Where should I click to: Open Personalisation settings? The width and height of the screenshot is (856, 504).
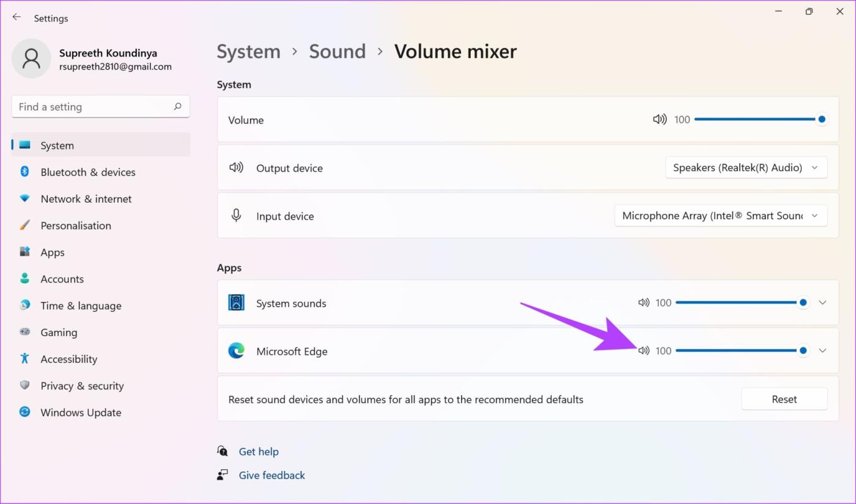pyautogui.click(x=101, y=225)
